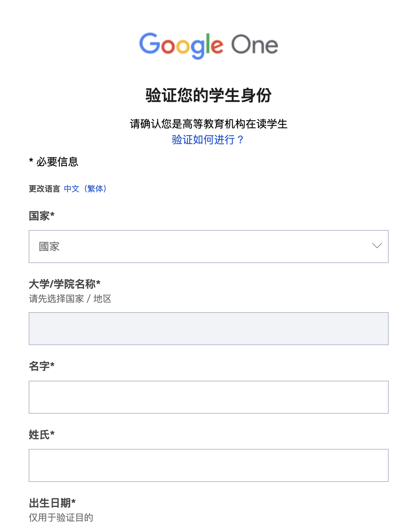Open the 国家 country dropdown

(x=208, y=247)
